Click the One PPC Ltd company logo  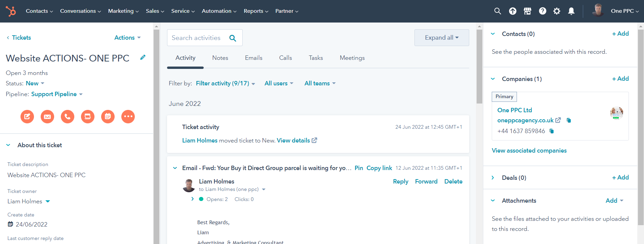pyautogui.click(x=616, y=113)
